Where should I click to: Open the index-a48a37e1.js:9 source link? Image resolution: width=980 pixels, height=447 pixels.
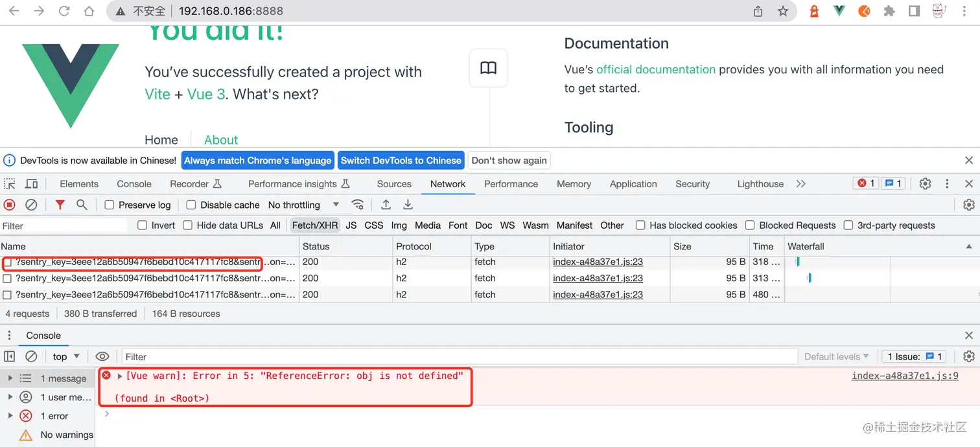[x=905, y=375]
